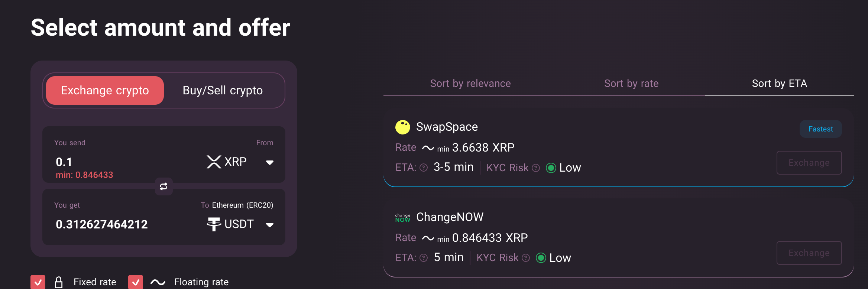
Task: Click Exchange button for ChangeNOW offer
Action: click(809, 253)
